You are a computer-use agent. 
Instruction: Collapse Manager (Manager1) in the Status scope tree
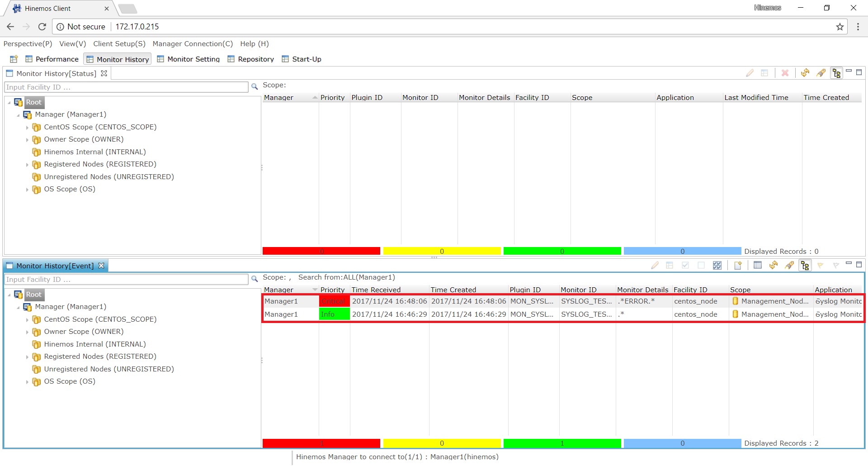[x=18, y=115]
